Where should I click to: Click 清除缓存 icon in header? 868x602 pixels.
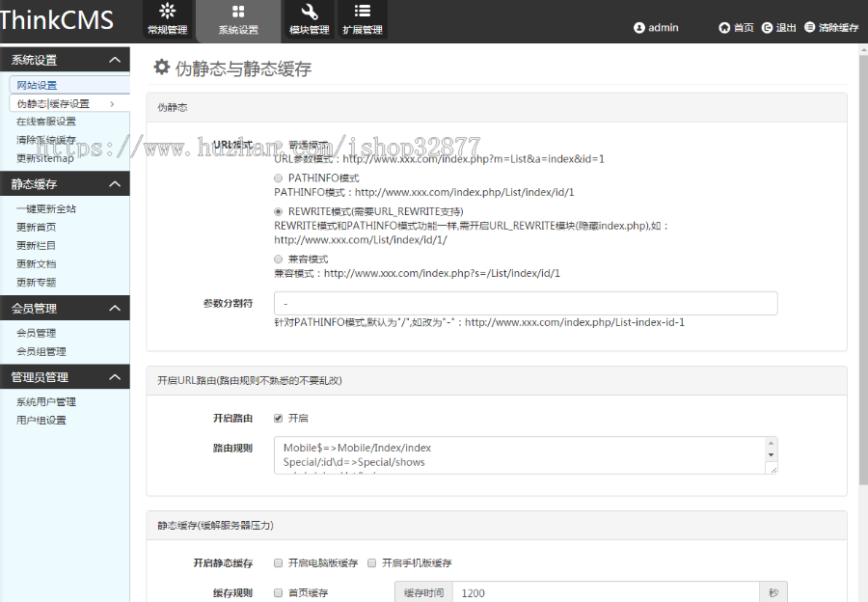[x=809, y=27]
